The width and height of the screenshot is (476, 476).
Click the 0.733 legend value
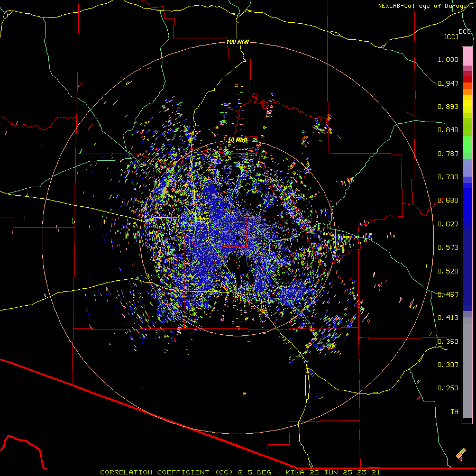448,177
